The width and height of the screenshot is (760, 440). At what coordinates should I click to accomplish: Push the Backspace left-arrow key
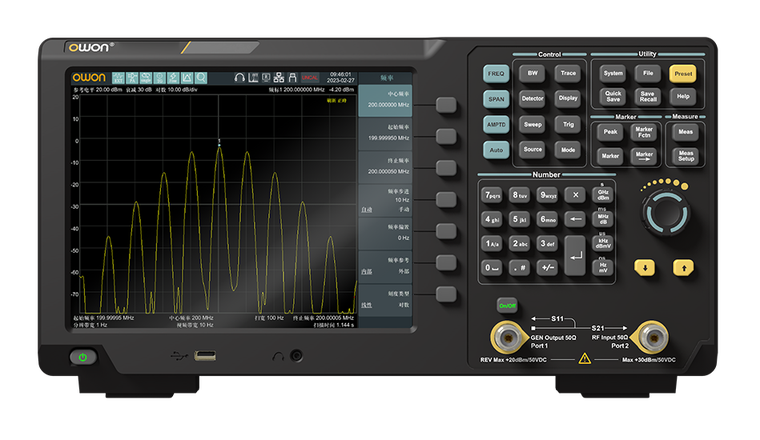575,220
